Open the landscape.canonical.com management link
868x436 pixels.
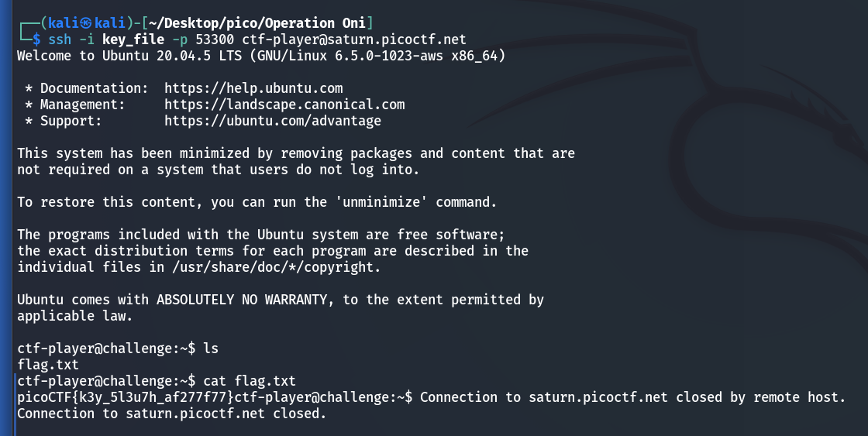click(x=284, y=105)
